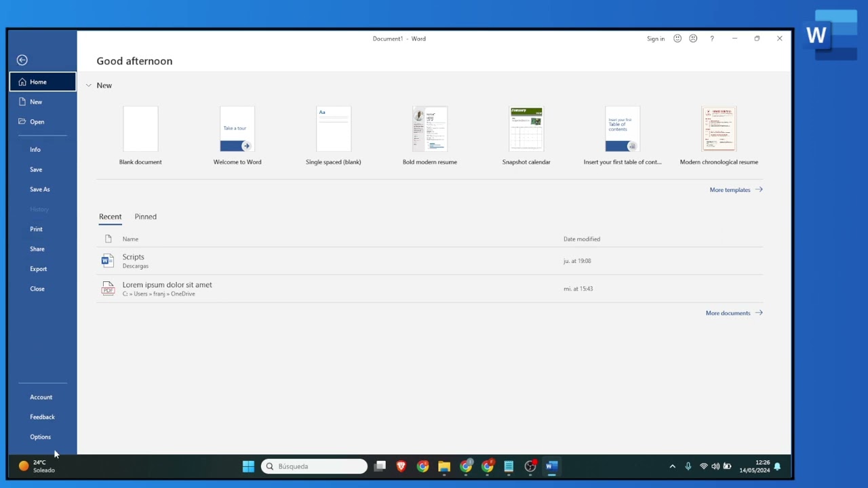Pick the Bold modern resume template

pos(430,136)
